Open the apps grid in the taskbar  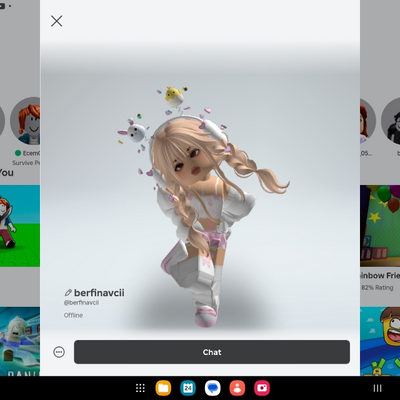coord(140,388)
